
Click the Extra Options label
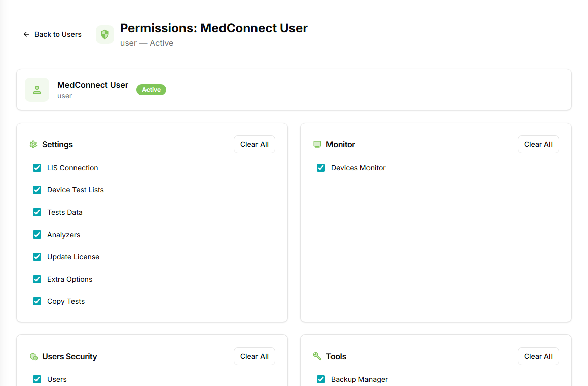point(69,279)
